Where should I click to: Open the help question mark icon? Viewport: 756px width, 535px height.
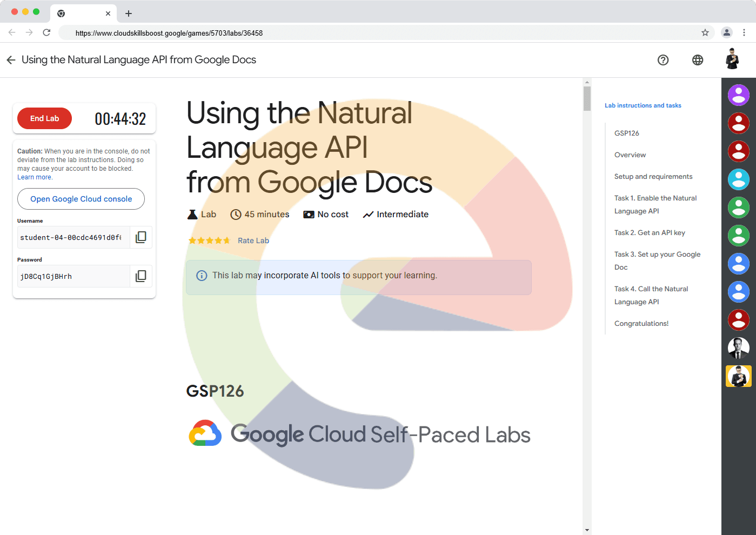click(x=663, y=60)
